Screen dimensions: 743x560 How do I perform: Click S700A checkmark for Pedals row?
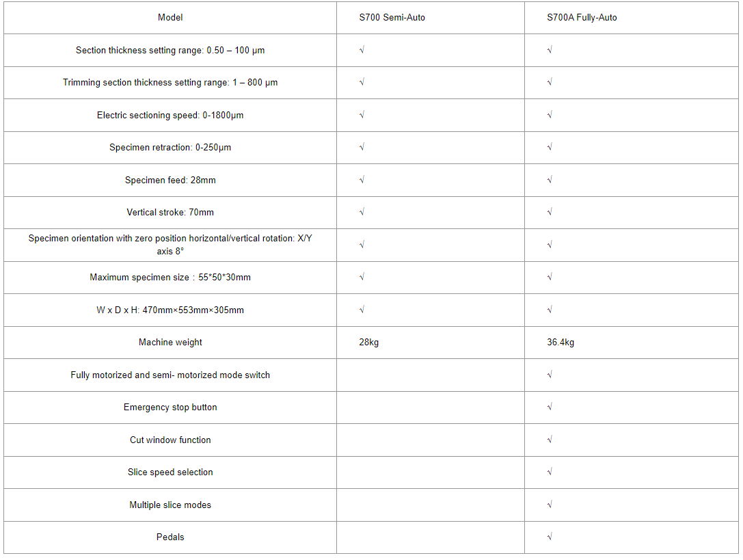pos(550,537)
